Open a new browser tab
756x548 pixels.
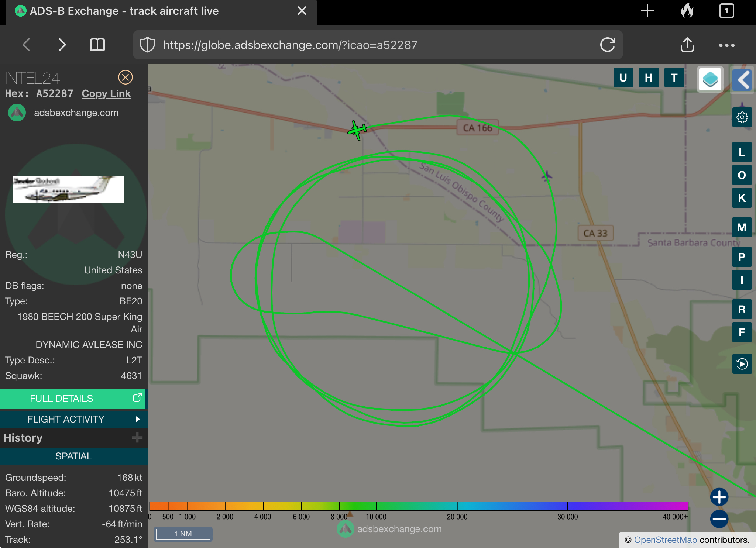(x=647, y=11)
